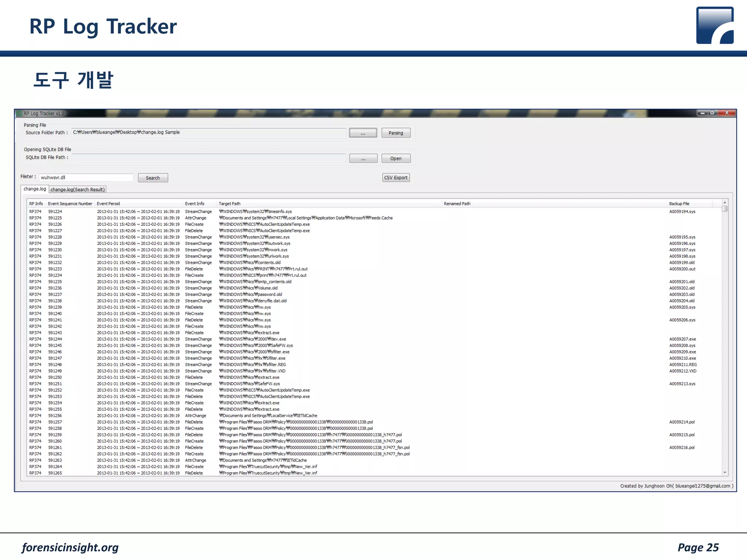Screen dimensions: 747x560
Task: Select the New_Ver.inf FileCreate row 591264
Action: [x=374, y=467]
